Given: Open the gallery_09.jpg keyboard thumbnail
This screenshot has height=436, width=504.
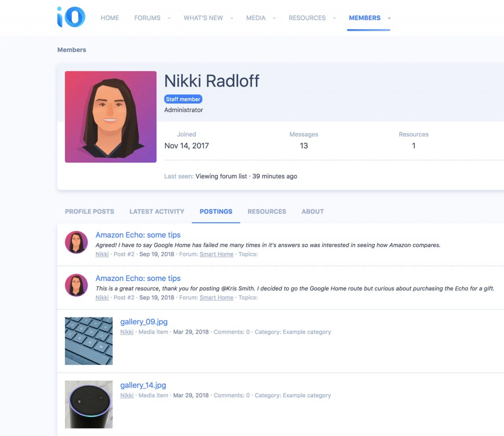Looking at the screenshot, I should 89,341.
